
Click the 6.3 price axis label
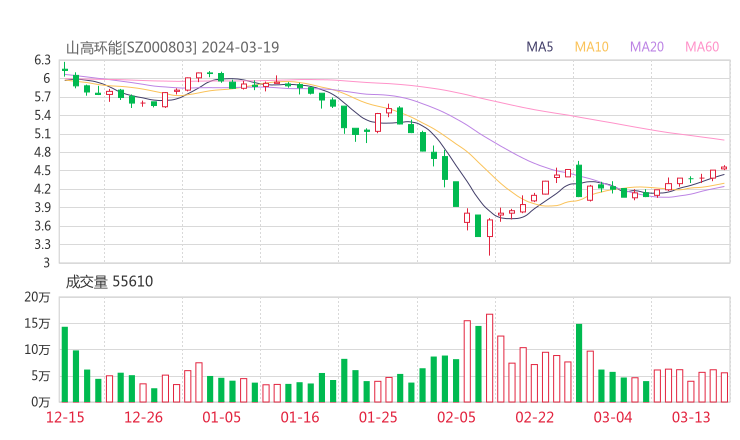click(40, 60)
